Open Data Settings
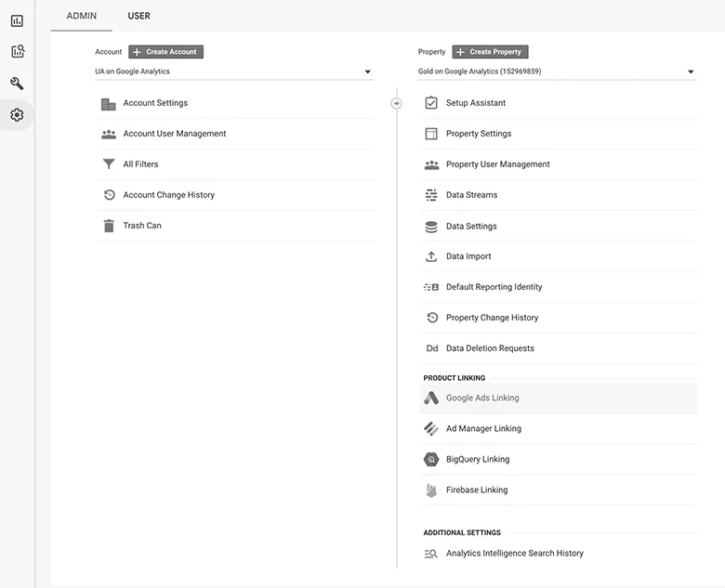725x588 pixels. (558, 226)
